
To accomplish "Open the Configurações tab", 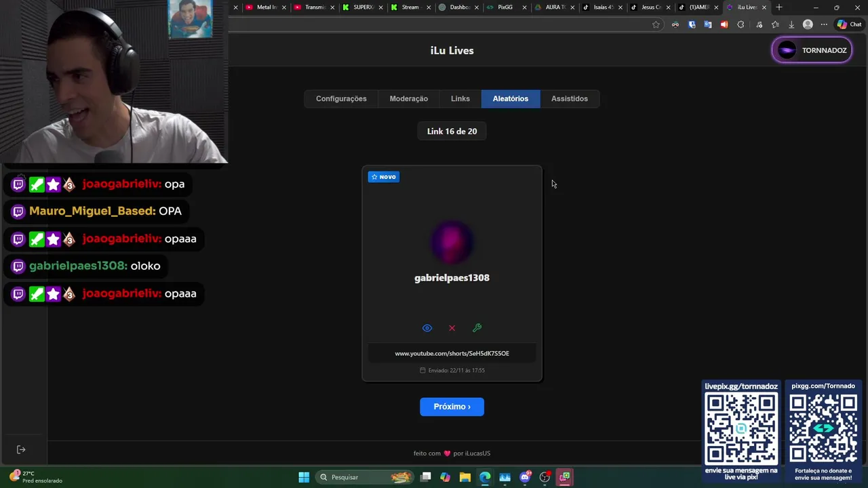I will pyautogui.click(x=341, y=99).
